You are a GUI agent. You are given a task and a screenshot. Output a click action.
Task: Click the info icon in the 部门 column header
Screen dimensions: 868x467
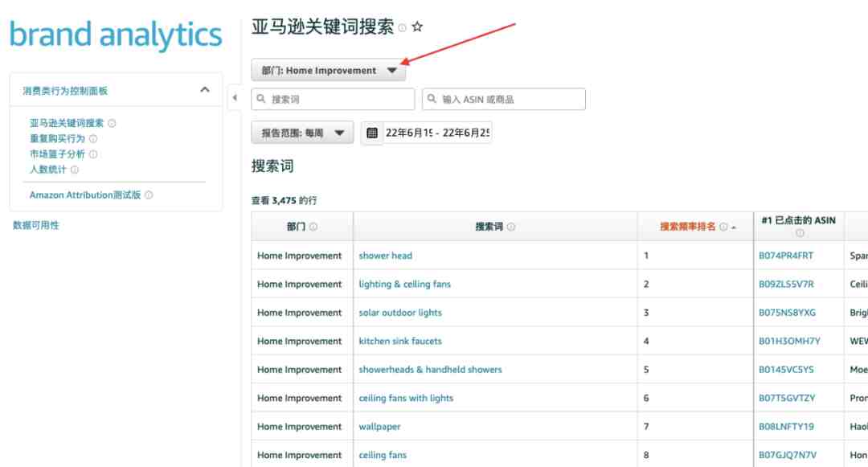coord(313,227)
